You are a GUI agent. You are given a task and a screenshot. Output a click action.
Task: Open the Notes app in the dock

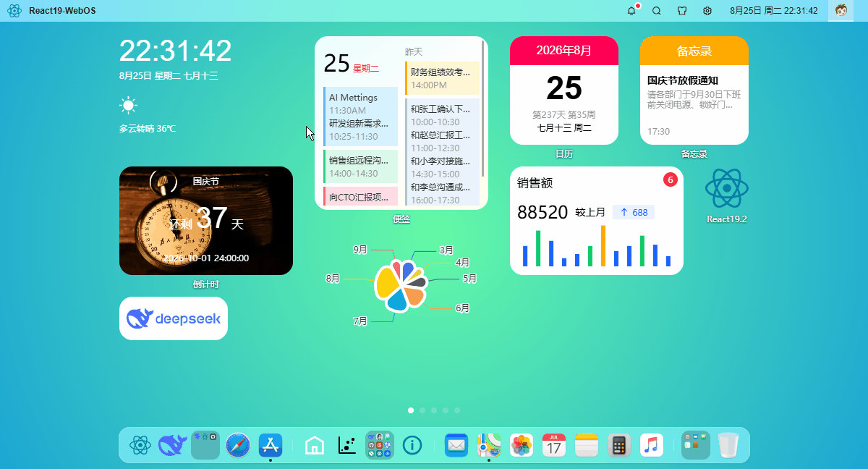point(587,445)
